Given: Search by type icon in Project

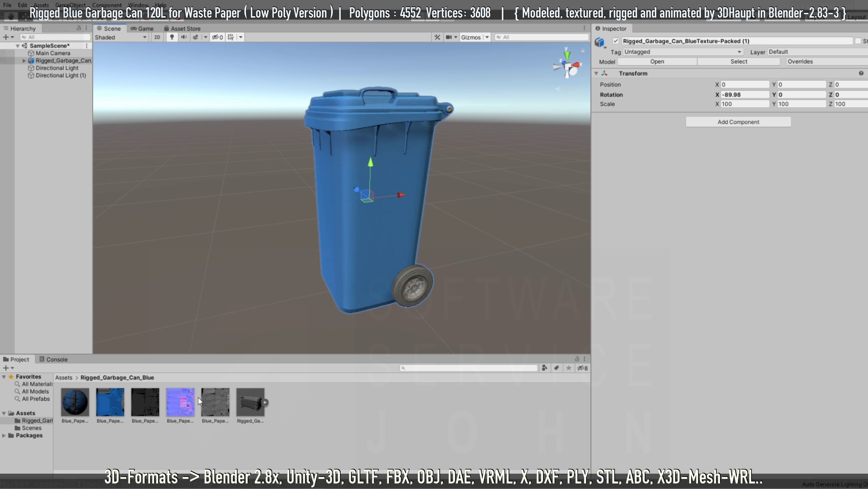Looking at the screenshot, I should tap(545, 368).
